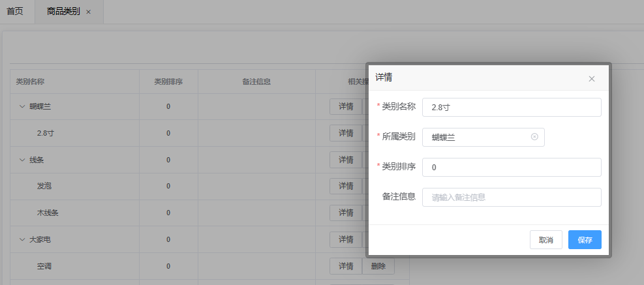The width and height of the screenshot is (644, 285).
Task: Delete the 空调 category row
Action: pyautogui.click(x=378, y=266)
